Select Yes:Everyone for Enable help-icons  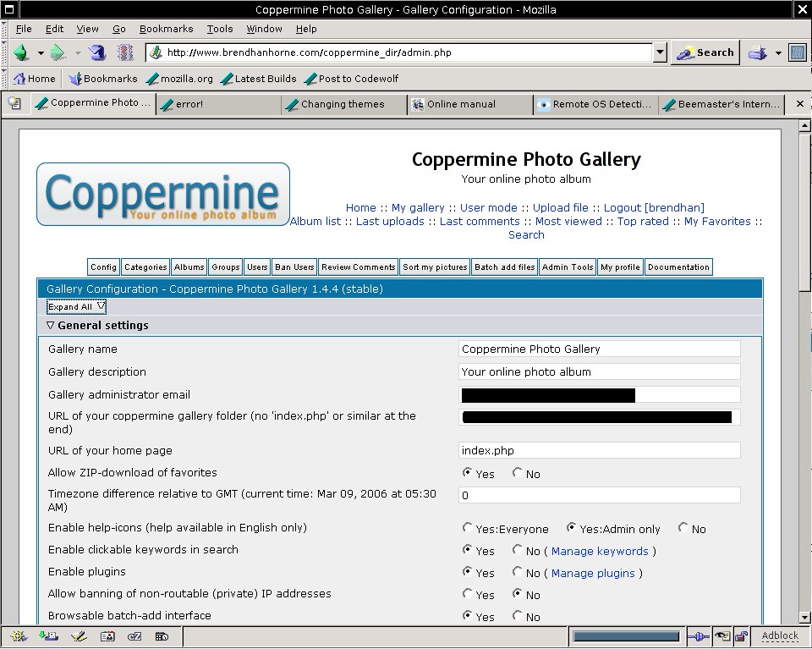(467, 527)
